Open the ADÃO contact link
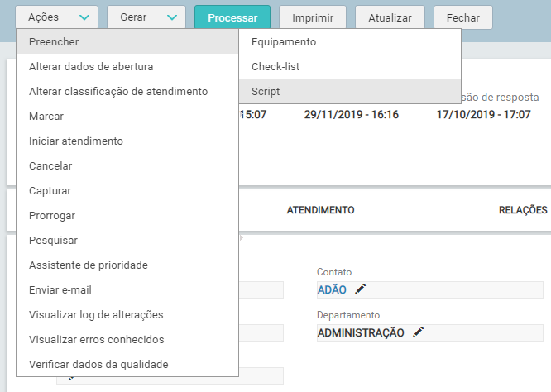The height and width of the screenshot is (392, 551). (x=332, y=289)
